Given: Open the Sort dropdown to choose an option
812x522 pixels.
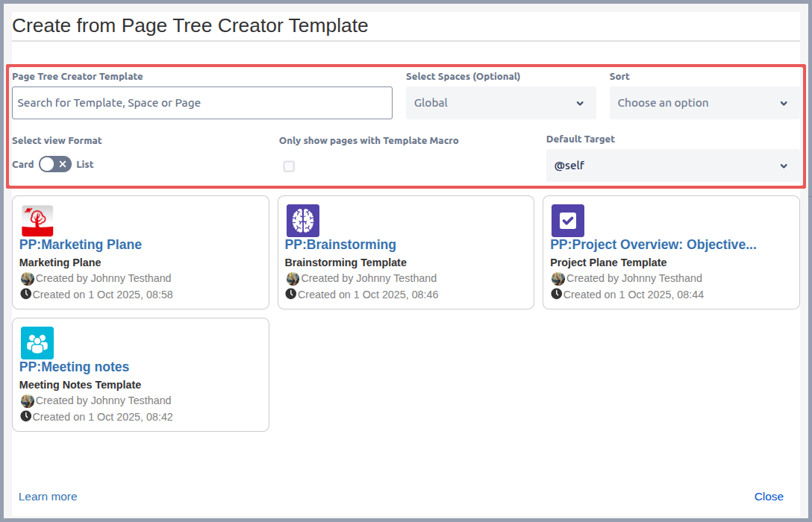Looking at the screenshot, I should click(x=704, y=103).
